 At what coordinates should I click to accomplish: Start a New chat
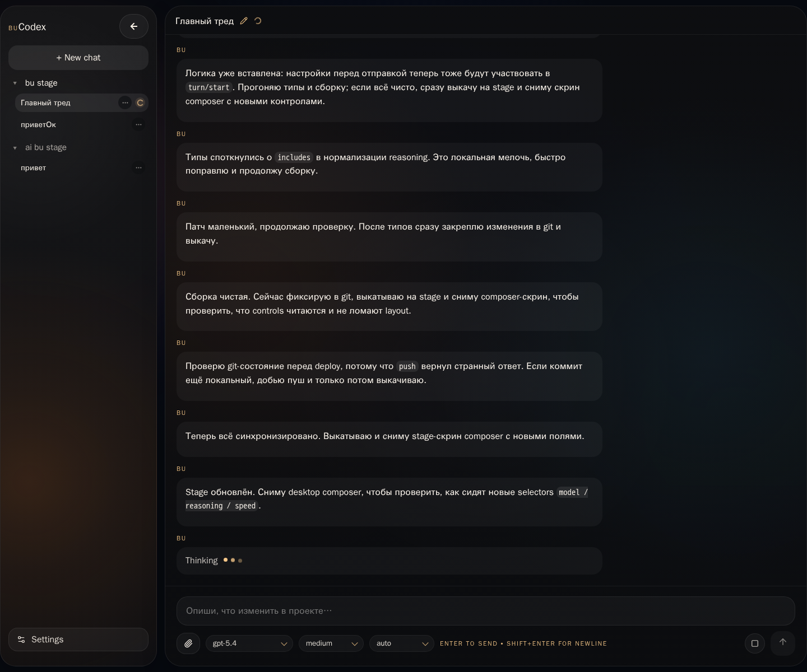(x=78, y=58)
